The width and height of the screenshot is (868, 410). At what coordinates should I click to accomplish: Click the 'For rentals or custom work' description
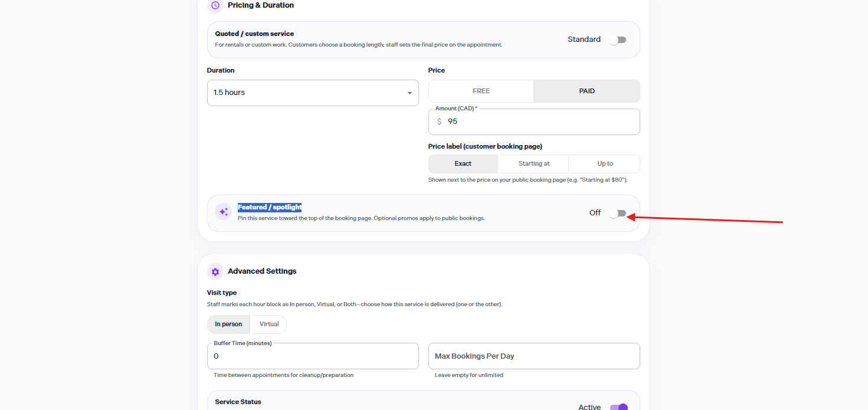(359, 45)
